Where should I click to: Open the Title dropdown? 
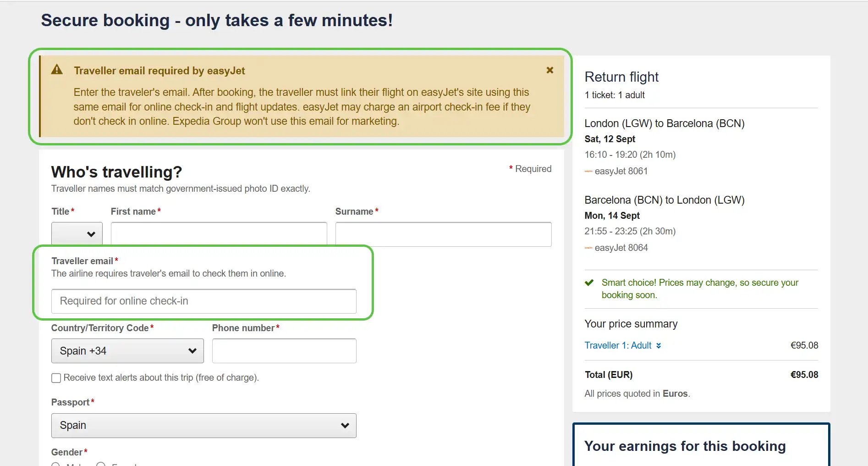(77, 234)
